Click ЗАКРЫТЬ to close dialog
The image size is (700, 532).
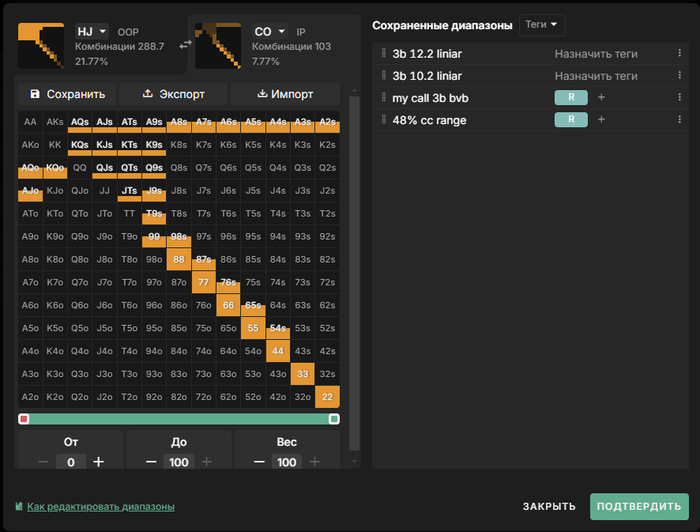point(549,507)
